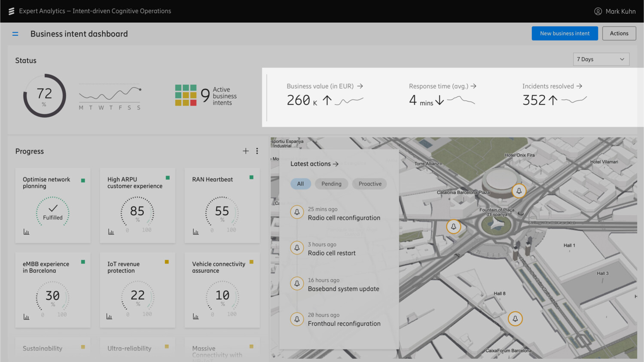The height and width of the screenshot is (362, 644).
Task: Open Business value (in EUR) details
Action: click(324, 86)
